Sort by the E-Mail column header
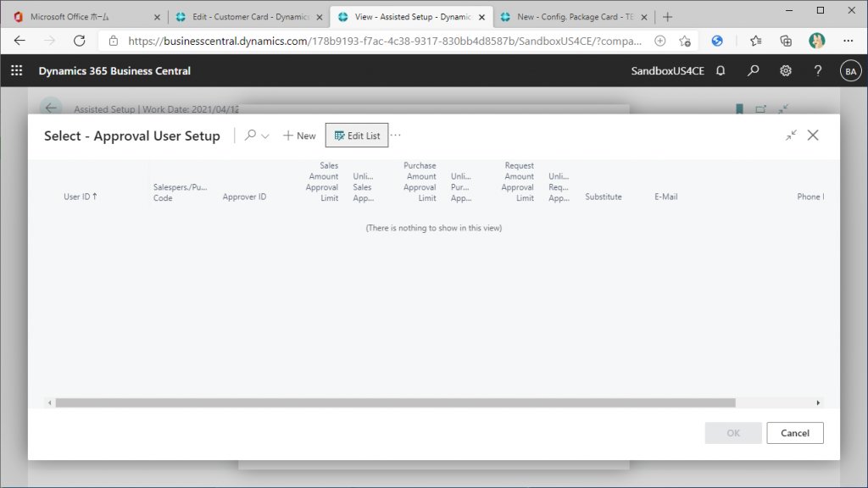Screen dimensions: 868x488 pos(666,197)
